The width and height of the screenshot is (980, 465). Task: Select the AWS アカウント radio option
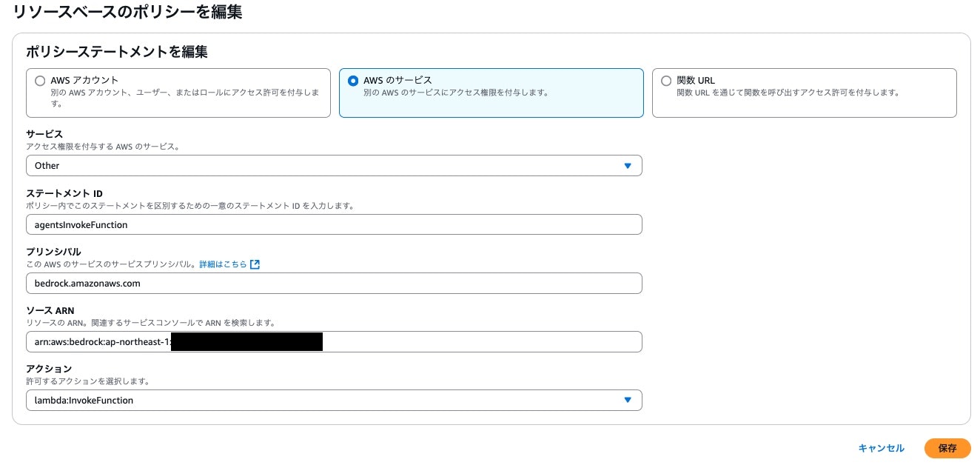click(x=41, y=81)
